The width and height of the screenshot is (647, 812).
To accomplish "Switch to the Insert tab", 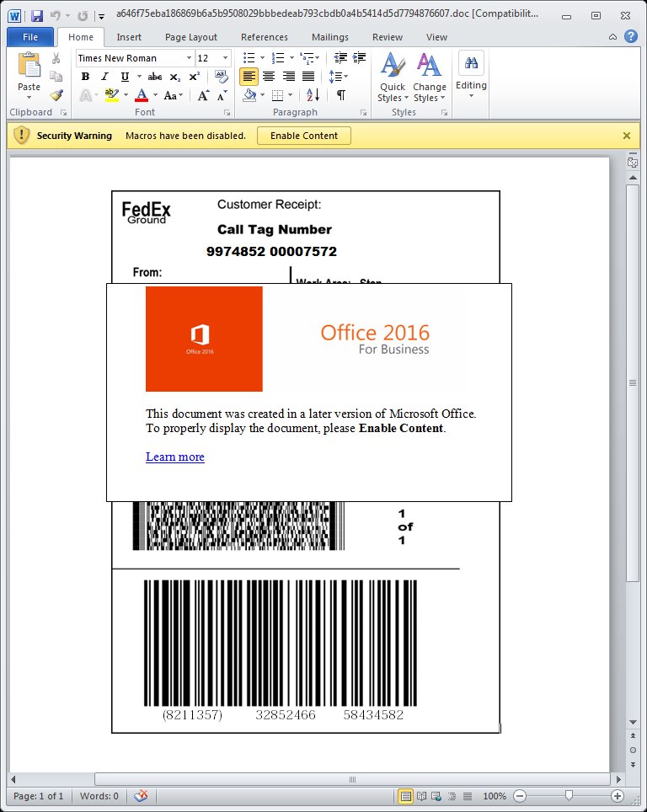I will tap(129, 37).
